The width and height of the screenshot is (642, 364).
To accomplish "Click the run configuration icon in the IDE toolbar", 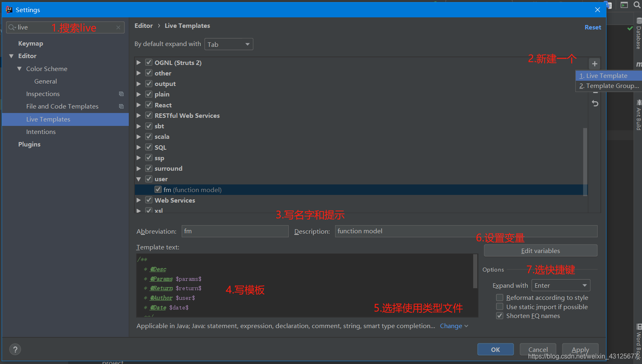I will coord(624,5).
